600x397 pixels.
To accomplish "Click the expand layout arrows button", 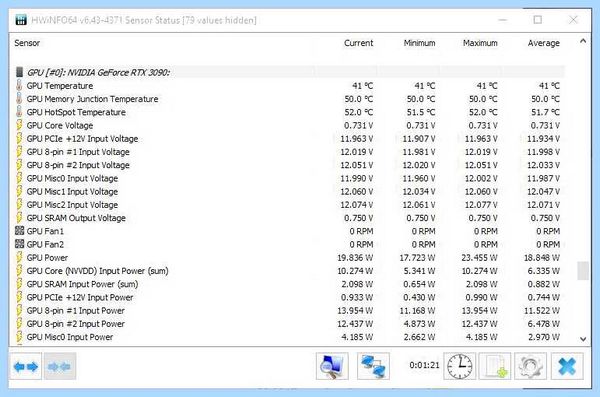I will click(x=26, y=367).
